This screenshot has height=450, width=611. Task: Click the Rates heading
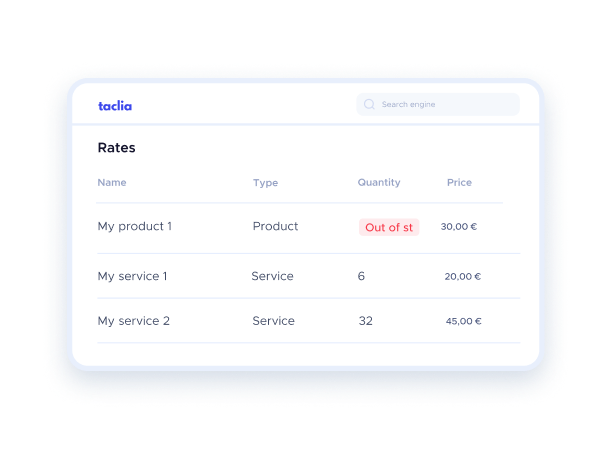click(x=117, y=148)
